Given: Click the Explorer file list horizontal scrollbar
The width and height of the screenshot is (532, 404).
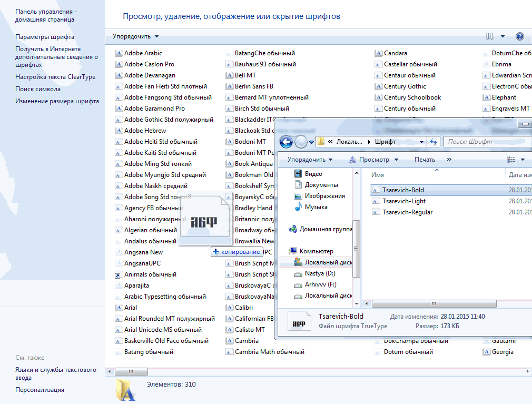Looking at the screenshot, I should click(434, 303).
